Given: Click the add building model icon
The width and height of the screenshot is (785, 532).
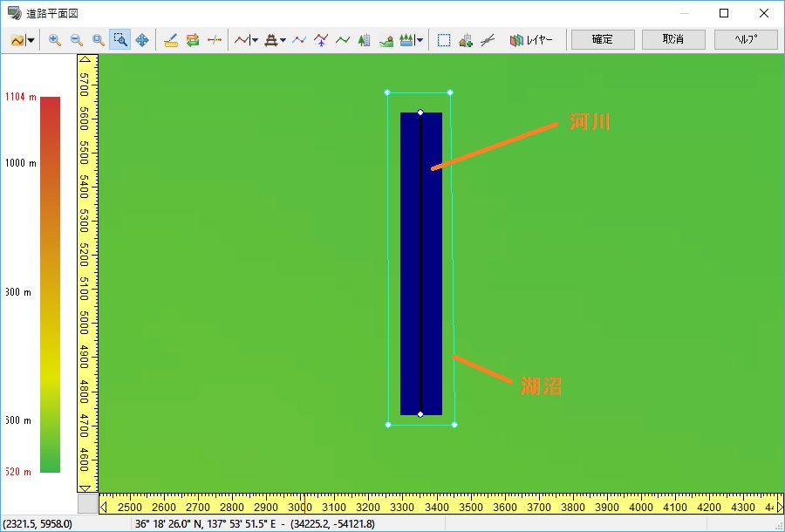Looking at the screenshot, I should click(466, 40).
